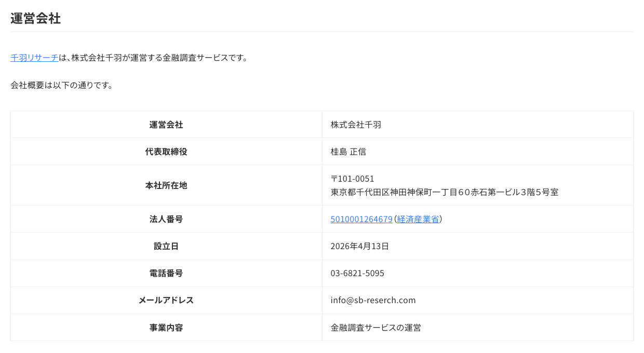Click postal code 〒101-0051

tap(352, 179)
